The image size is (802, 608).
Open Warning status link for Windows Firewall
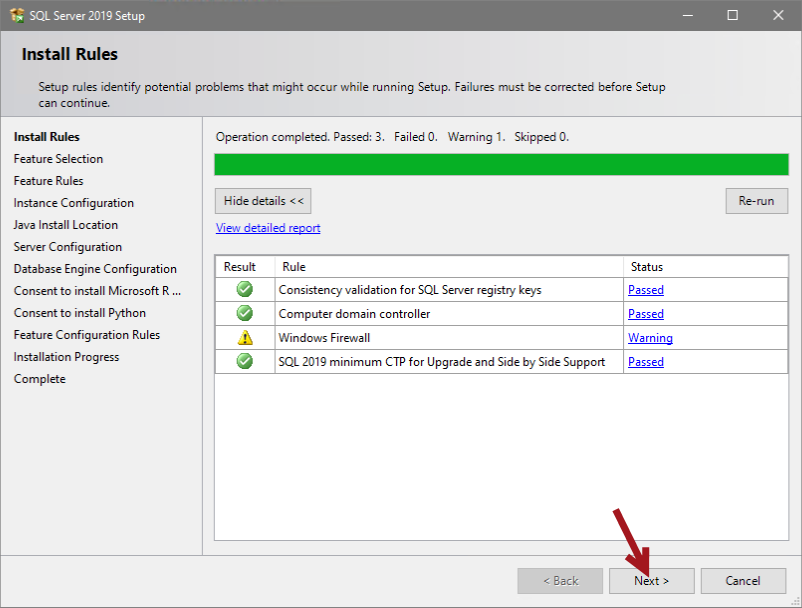click(x=650, y=338)
